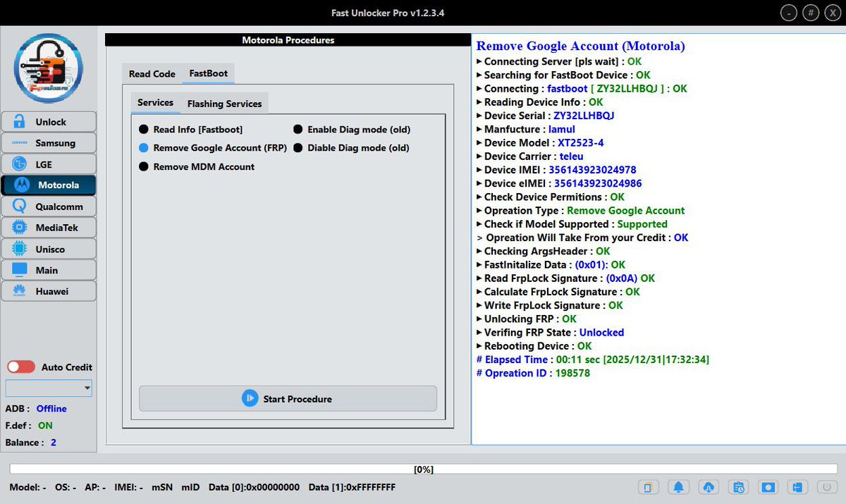The image size is (846, 504).
Task: Click the Elapsed Time log line
Action: tap(593, 359)
